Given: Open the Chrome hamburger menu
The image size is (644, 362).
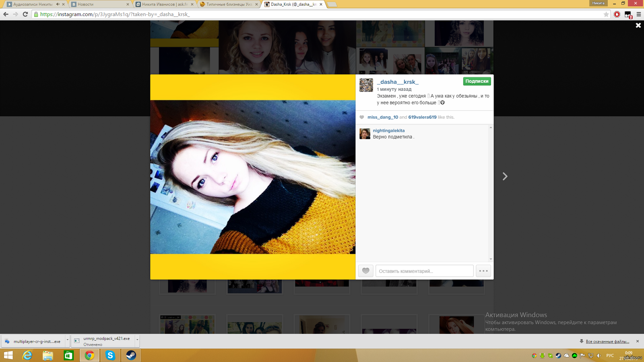Looking at the screenshot, I should click(639, 14).
